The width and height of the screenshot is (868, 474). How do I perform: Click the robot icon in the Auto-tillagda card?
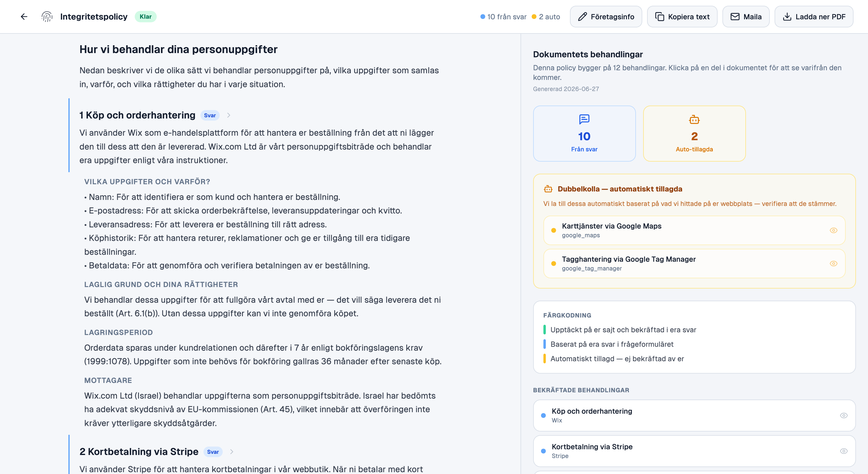click(694, 119)
